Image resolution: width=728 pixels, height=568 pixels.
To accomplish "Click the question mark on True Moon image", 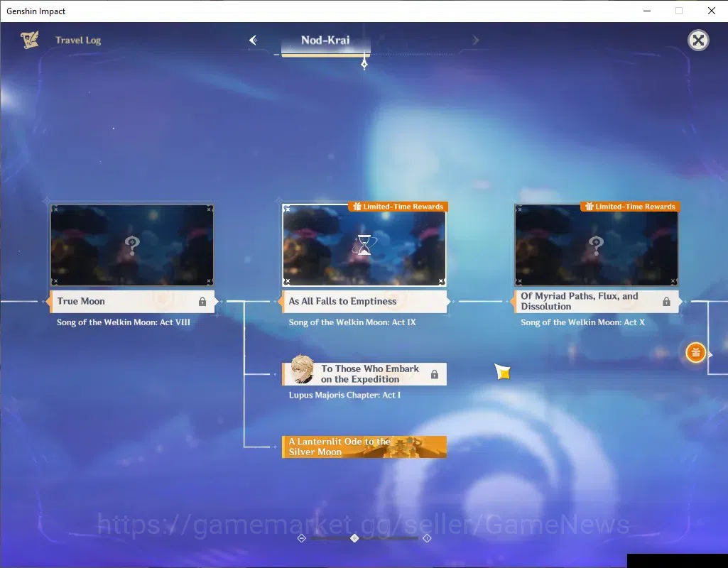I will (x=132, y=245).
